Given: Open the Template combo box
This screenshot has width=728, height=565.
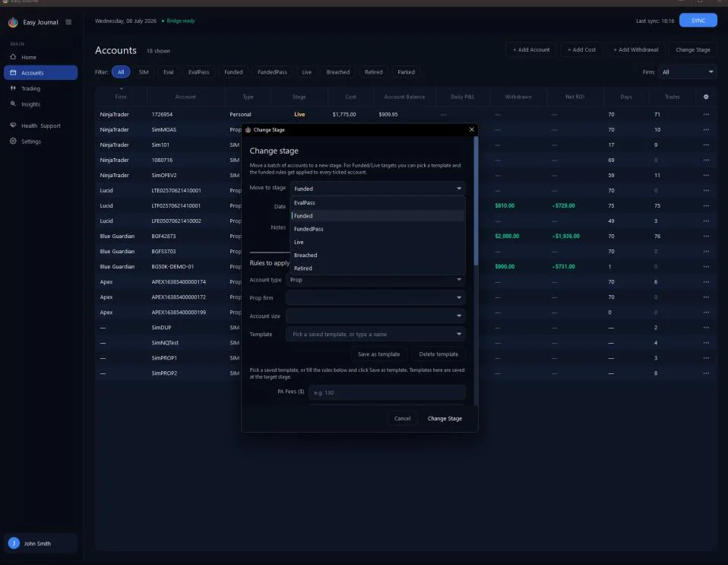Looking at the screenshot, I should coord(375,334).
